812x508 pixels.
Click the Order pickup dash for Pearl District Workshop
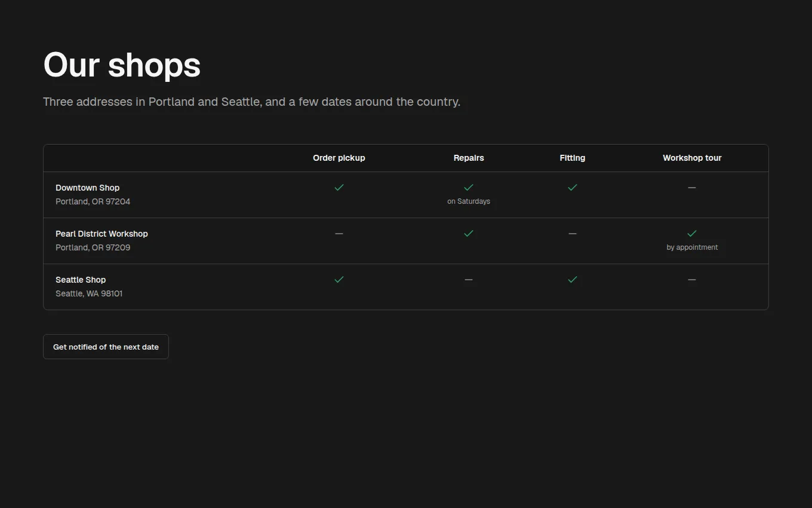(339, 234)
